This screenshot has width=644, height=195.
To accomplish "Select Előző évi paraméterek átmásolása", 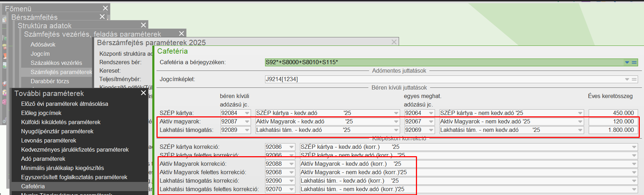I will (x=65, y=104).
